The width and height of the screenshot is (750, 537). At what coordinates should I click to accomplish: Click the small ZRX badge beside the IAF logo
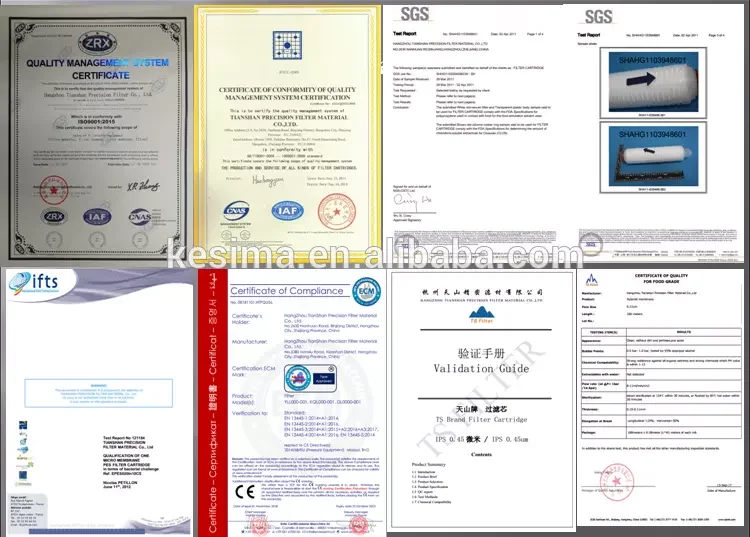tap(54, 217)
